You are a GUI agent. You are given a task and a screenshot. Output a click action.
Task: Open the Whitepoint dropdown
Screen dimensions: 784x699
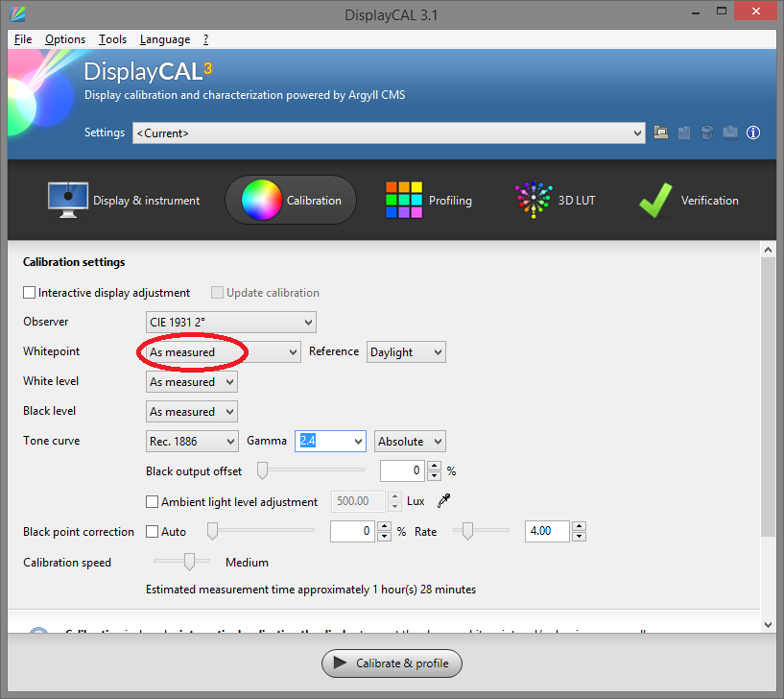pos(223,352)
